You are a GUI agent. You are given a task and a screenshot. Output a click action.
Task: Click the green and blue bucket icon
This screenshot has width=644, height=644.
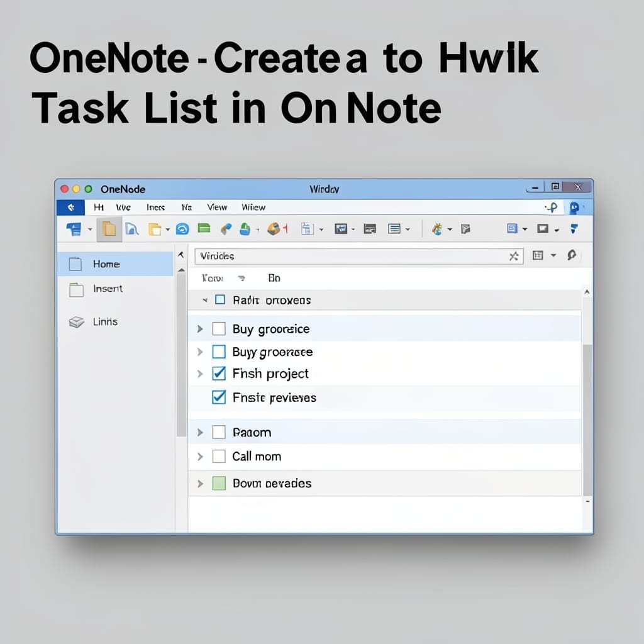click(245, 229)
